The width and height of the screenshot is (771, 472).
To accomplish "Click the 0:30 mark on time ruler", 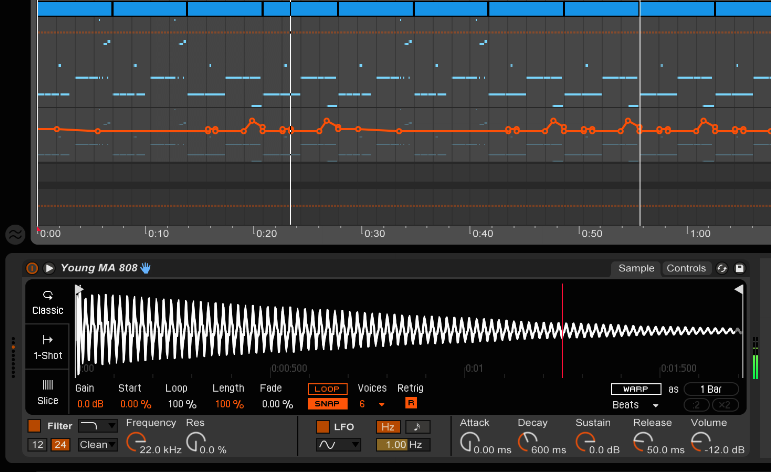I will click(374, 234).
